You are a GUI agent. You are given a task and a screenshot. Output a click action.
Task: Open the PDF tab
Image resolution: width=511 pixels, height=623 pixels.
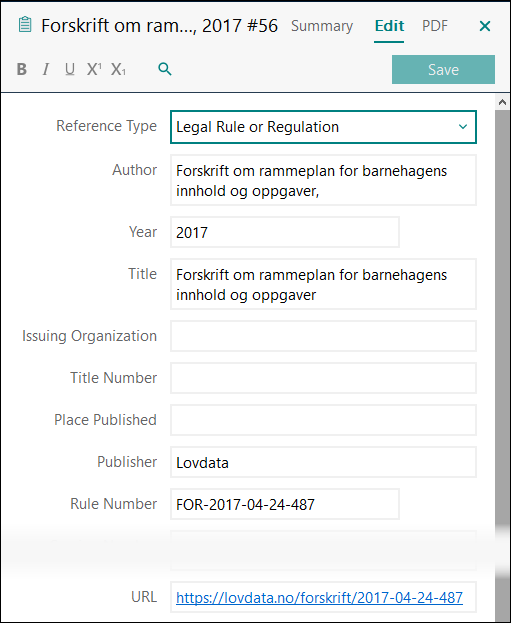pos(435,26)
